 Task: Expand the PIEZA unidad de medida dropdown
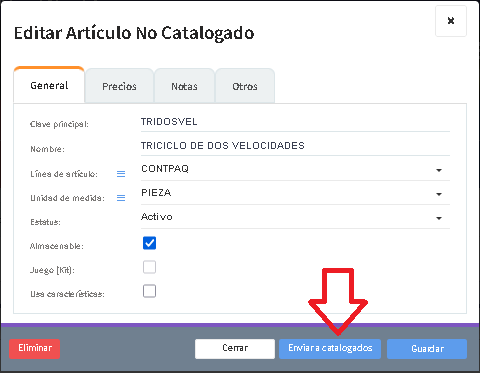[295, 193]
